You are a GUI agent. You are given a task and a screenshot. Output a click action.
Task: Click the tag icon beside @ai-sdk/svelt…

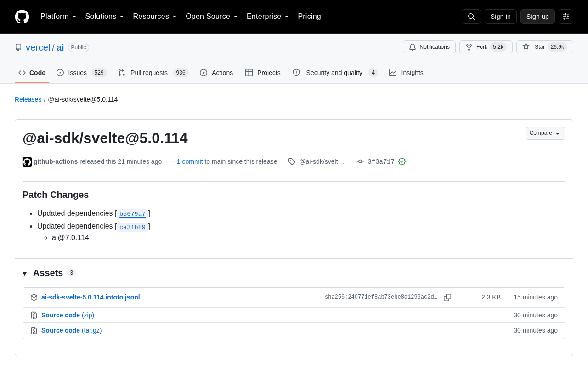(x=292, y=161)
